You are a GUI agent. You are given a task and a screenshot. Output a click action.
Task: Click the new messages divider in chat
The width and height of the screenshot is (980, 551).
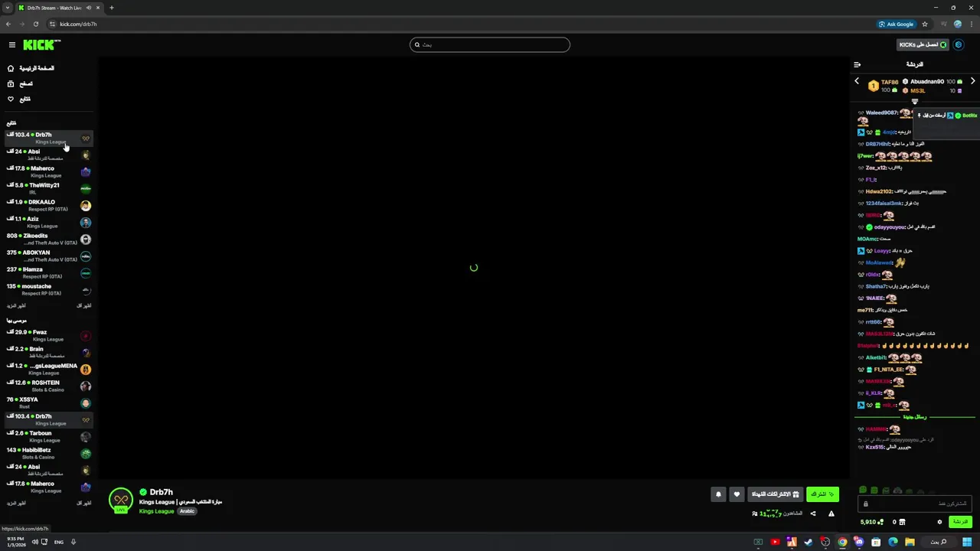click(915, 417)
